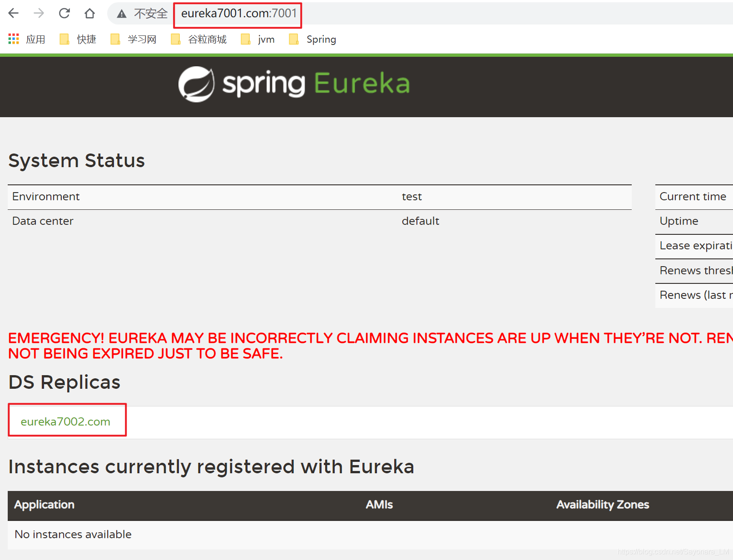Select the Data center row label
The image size is (733, 560).
coord(43,221)
